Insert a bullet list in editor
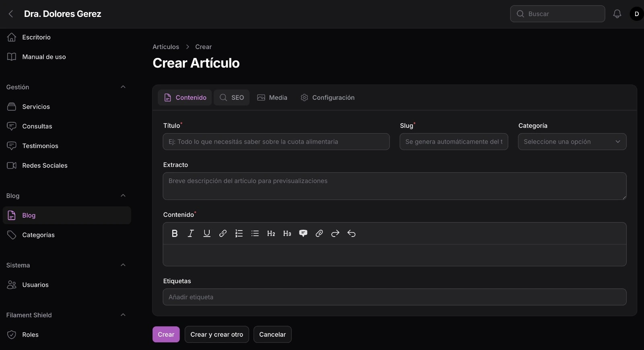 [255, 233]
